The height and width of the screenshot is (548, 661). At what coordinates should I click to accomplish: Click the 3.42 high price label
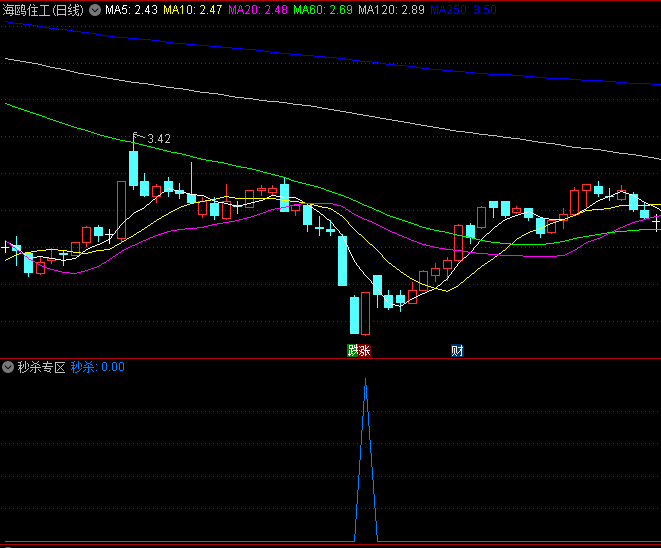[x=159, y=139]
